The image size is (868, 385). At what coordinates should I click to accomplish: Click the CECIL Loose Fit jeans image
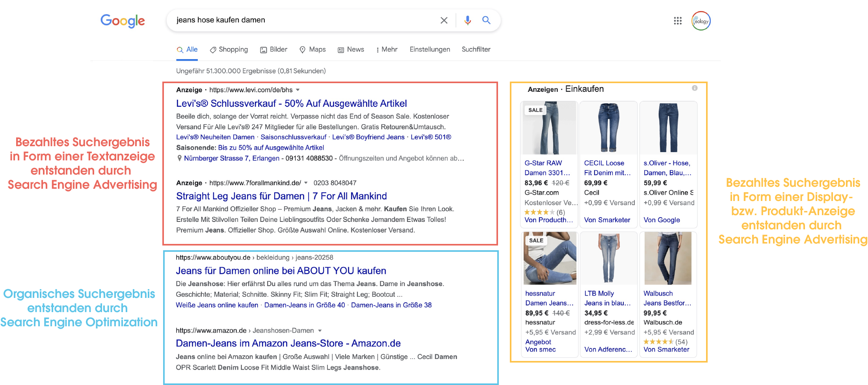[x=609, y=128]
